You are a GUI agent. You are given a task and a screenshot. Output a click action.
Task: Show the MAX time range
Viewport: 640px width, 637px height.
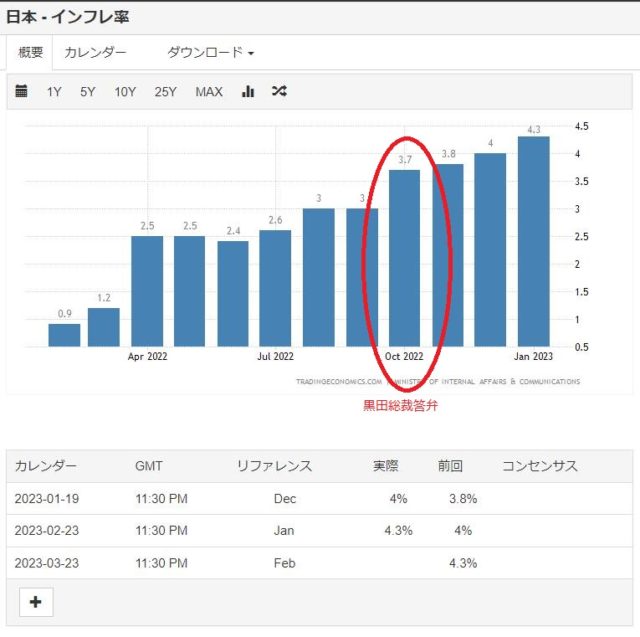pos(209,92)
